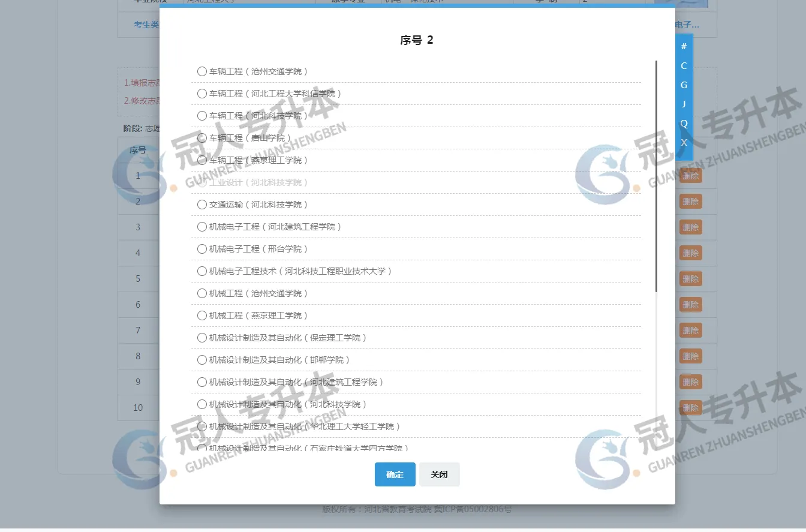Screen dimensions: 806x532
Task: Jump to index letter G
Action: (x=684, y=85)
